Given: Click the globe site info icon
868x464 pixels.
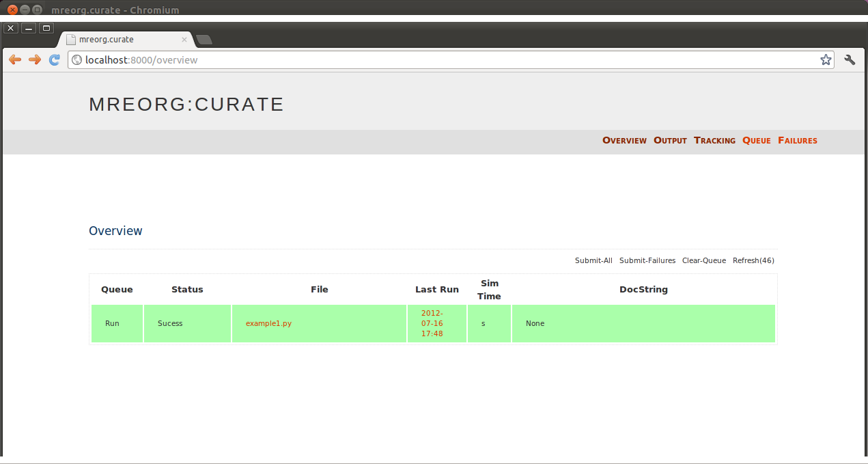Looking at the screenshot, I should coord(77,60).
